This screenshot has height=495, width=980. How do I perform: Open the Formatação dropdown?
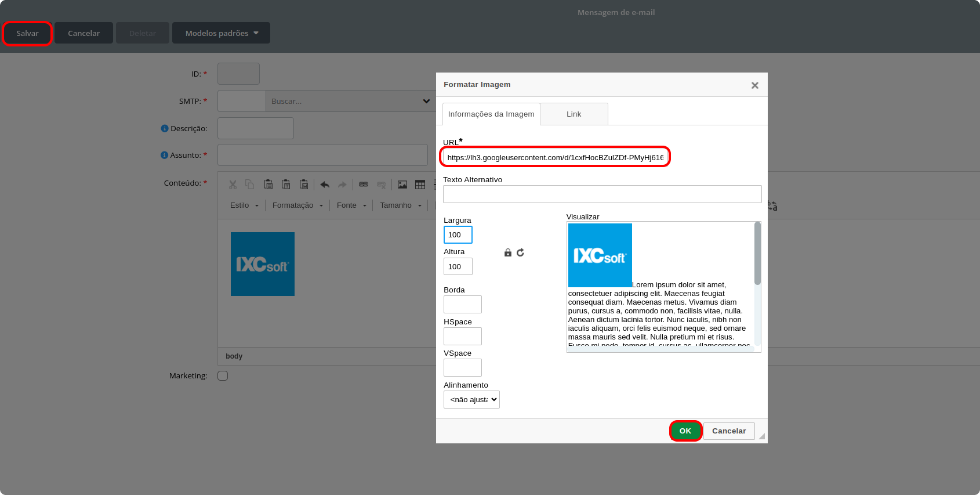297,205
